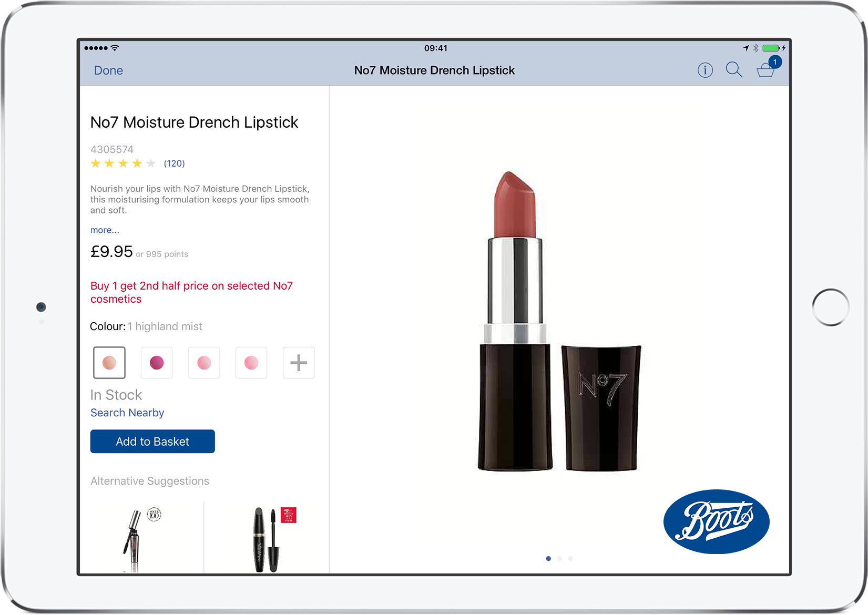This screenshot has height=615, width=868.
Task: Open the Search Nearby link
Action: (127, 413)
